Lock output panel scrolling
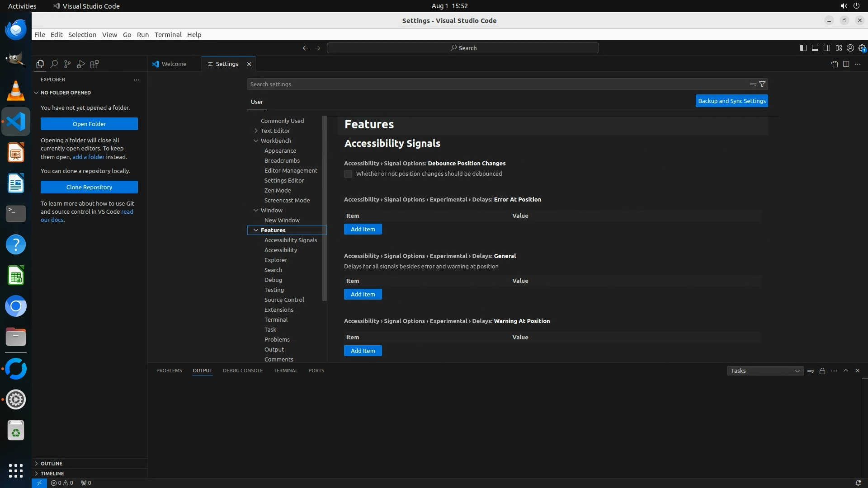This screenshot has height=488, width=868. click(822, 371)
